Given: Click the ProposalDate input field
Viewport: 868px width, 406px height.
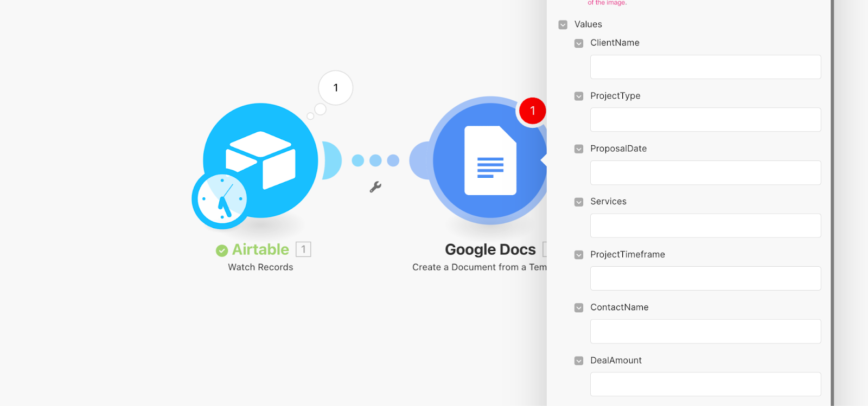Looking at the screenshot, I should tap(705, 172).
